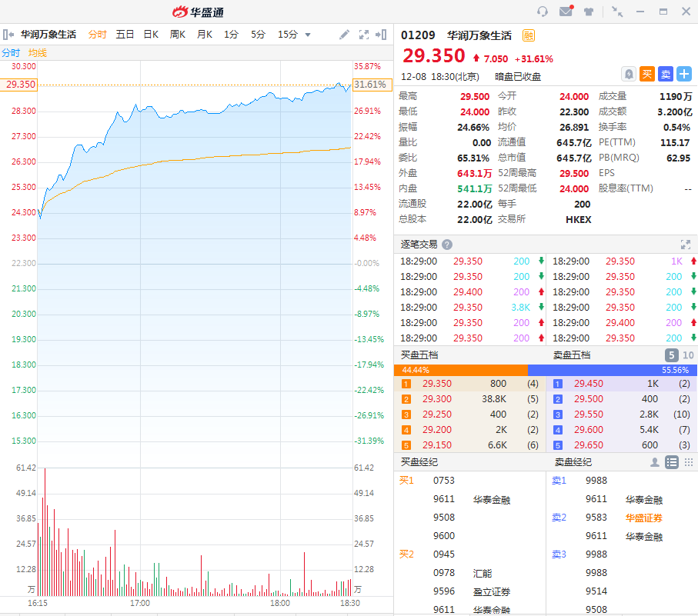Open the mail messages icon

[566, 11]
